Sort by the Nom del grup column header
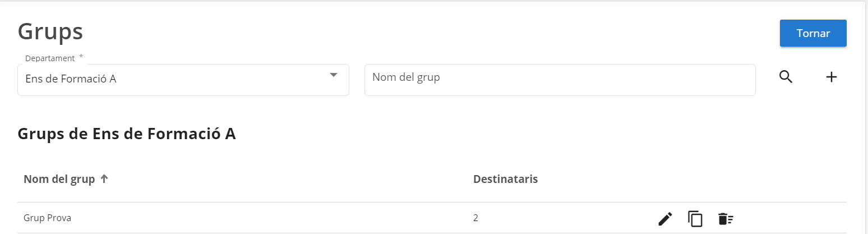This screenshot has width=868, height=234. tap(59, 180)
